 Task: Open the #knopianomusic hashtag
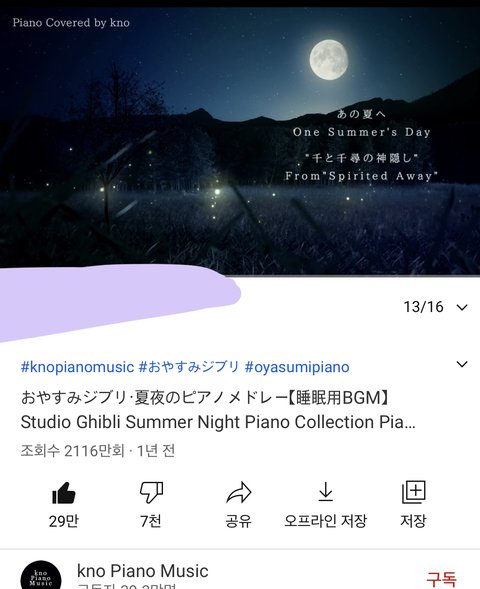click(x=77, y=367)
